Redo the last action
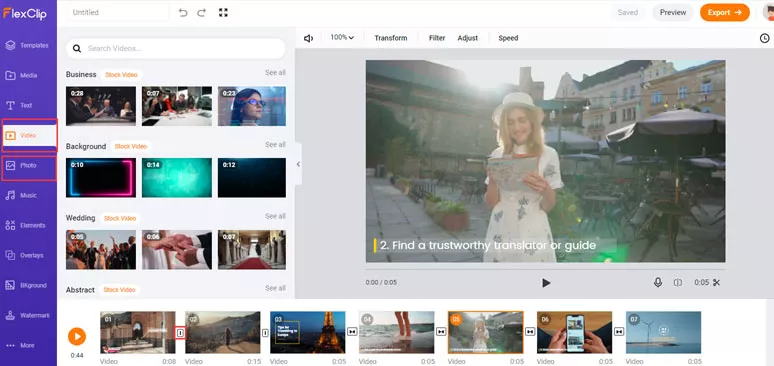The width and height of the screenshot is (774, 366). 201,13
